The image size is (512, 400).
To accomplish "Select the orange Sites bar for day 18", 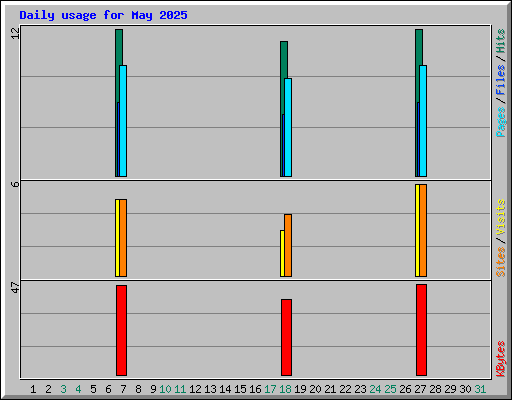I will click(x=288, y=245).
